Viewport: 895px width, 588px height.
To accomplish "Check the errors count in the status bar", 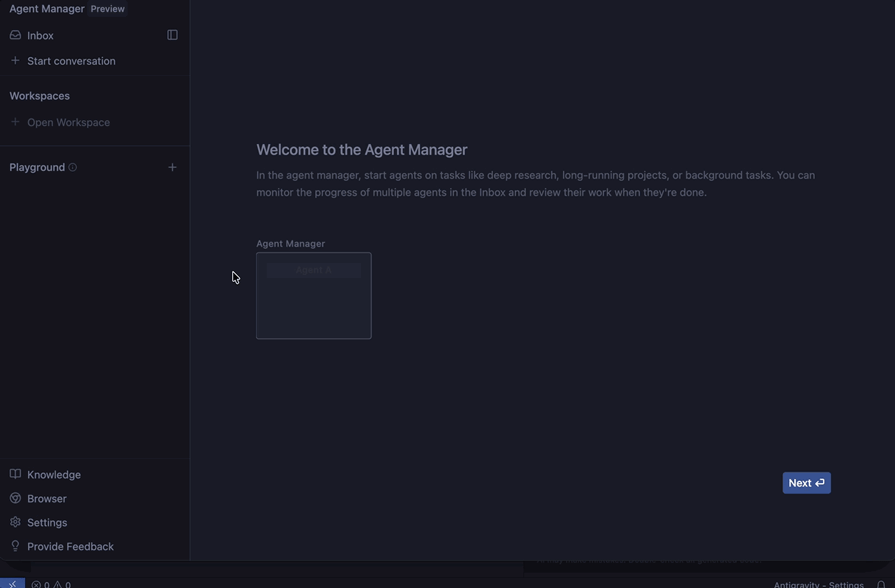I will [x=40, y=584].
